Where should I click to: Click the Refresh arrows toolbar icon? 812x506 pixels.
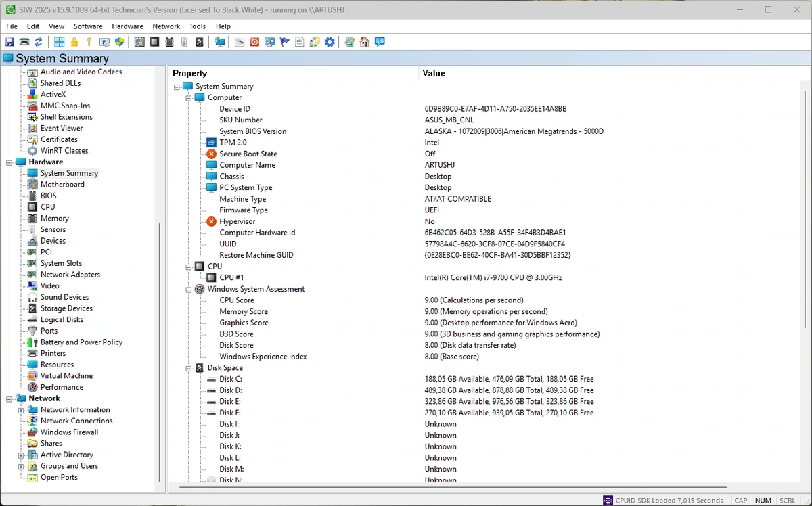click(x=39, y=42)
